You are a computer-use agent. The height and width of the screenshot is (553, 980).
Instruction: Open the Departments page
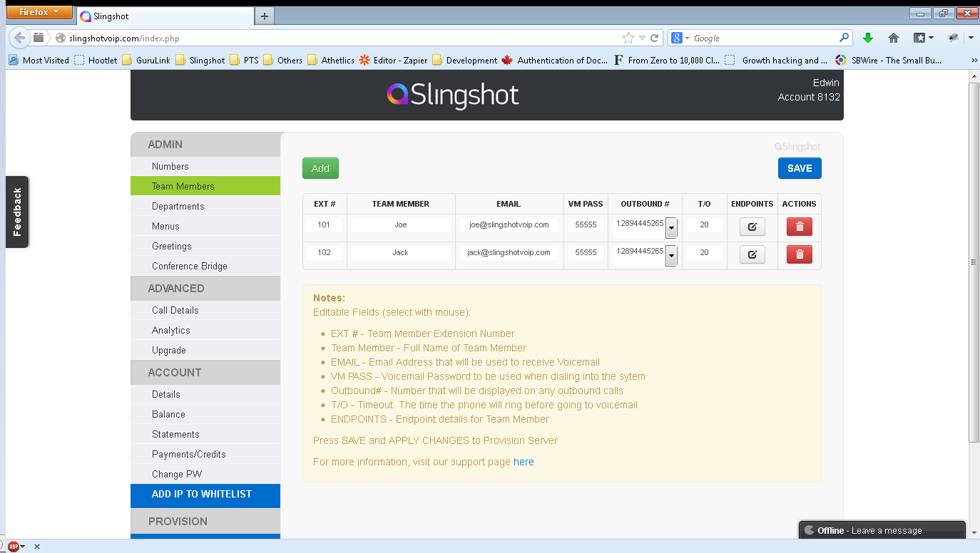click(x=205, y=206)
